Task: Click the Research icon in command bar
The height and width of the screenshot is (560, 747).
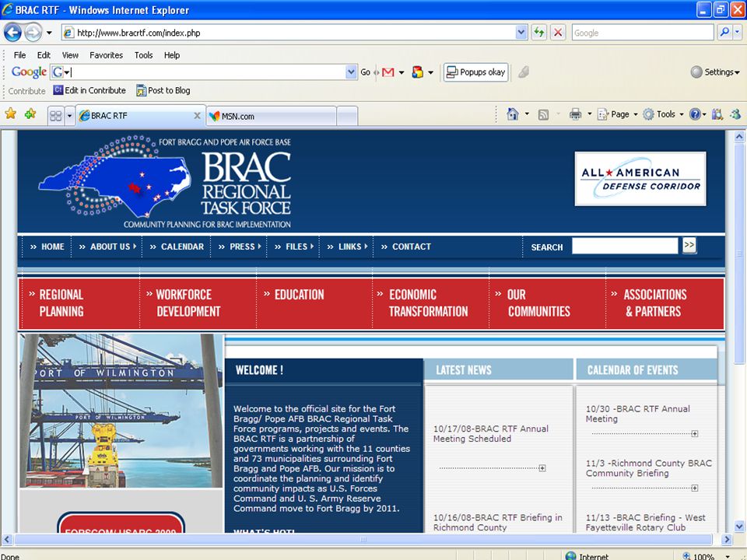Action: click(717, 114)
